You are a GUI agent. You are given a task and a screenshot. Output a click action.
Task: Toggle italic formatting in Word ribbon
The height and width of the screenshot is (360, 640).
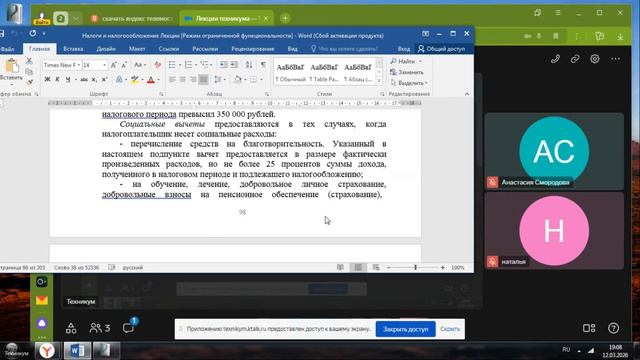click(x=58, y=80)
